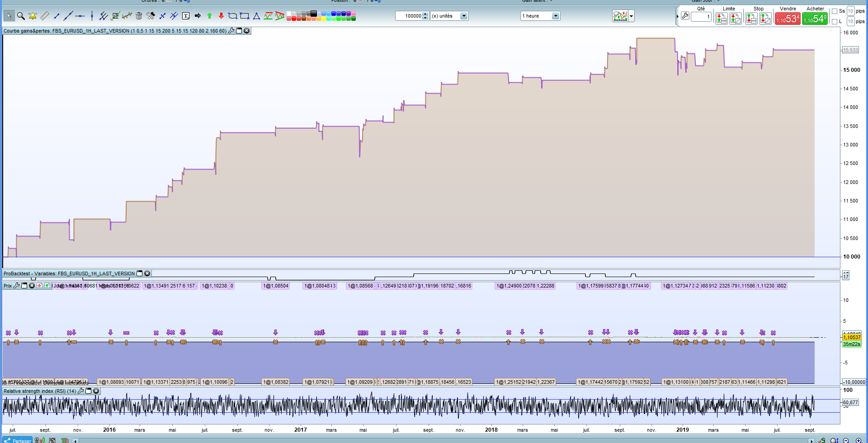Viewport: 868px width, 443px height.
Task: Click the trash can delete tool
Action: click(139, 16)
